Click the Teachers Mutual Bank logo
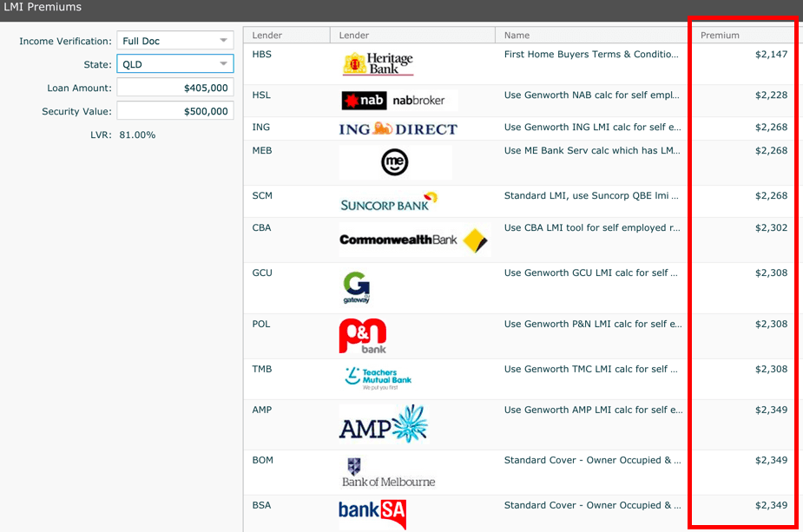 378,377
